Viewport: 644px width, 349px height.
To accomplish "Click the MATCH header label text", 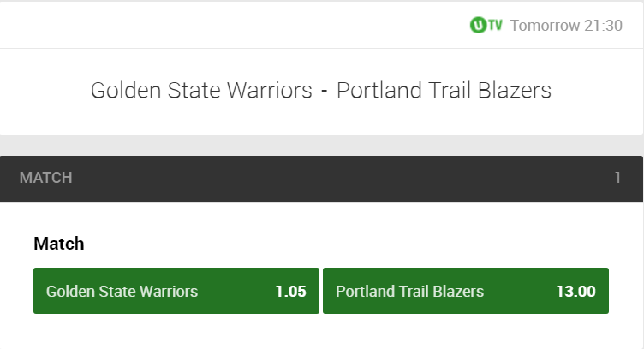I will 46,178.
